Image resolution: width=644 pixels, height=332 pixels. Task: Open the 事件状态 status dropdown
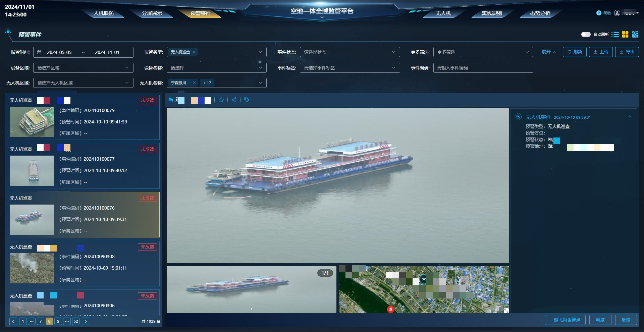350,52
